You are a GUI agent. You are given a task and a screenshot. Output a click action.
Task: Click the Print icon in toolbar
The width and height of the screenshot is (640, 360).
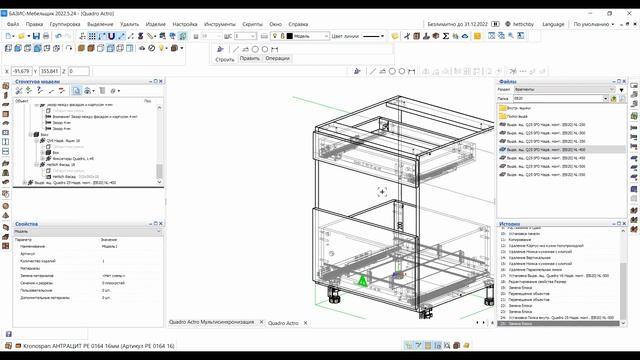point(46,36)
